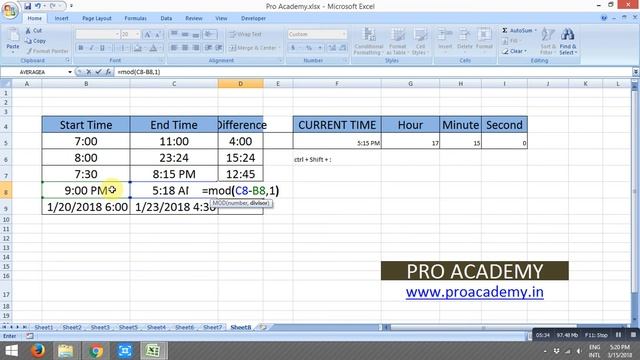
Task: Click the Format cells icon in Cells group
Action: click(484, 35)
